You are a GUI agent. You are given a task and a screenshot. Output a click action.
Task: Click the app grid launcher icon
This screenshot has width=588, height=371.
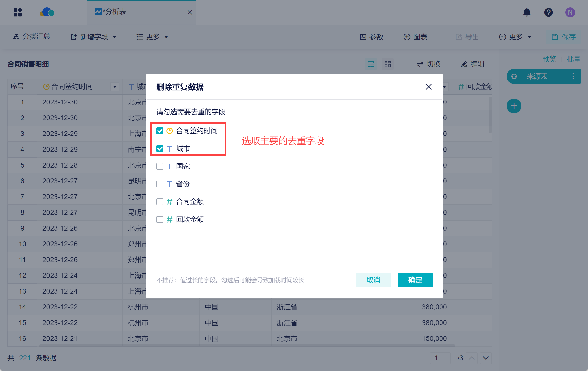[x=18, y=12]
